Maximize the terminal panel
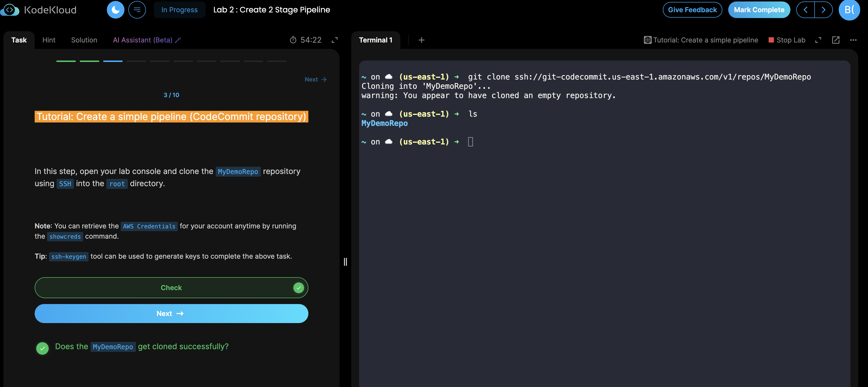868x387 pixels. (x=818, y=40)
